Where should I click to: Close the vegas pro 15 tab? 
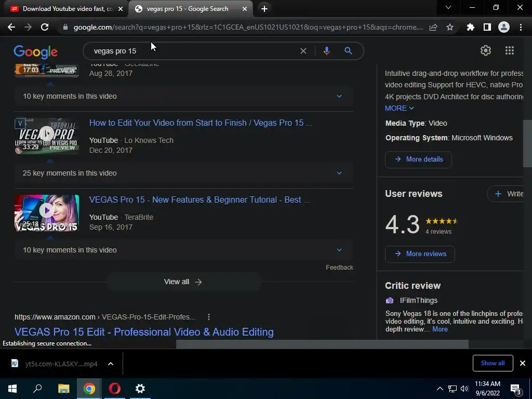tap(245, 9)
